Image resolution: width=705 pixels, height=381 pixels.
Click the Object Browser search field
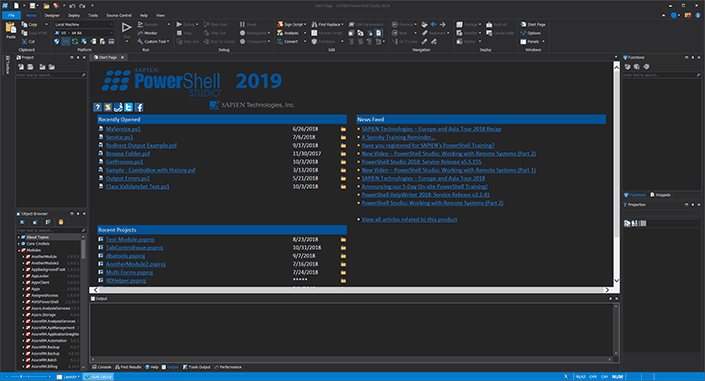point(50,230)
